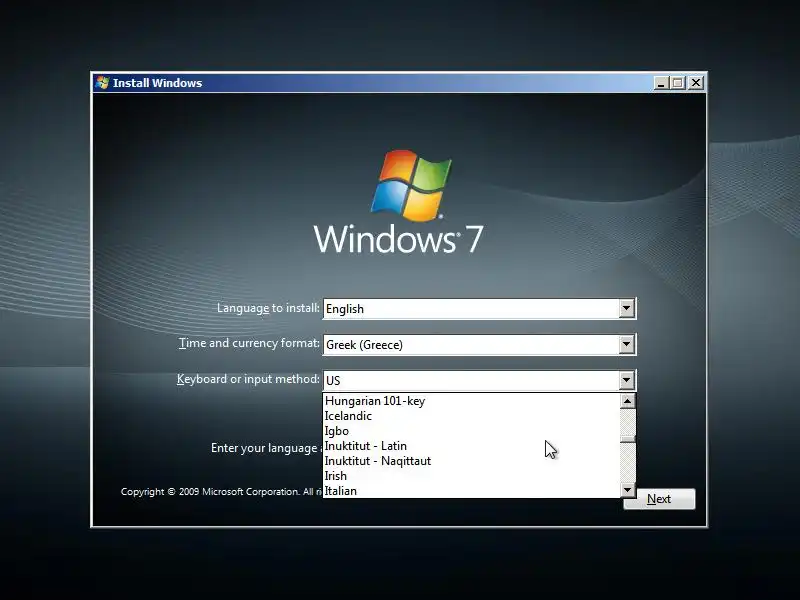Select Hungarian 101-key keyboard layout
Image resolution: width=800 pixels, height=600 pixels.
tap(471, 401)
